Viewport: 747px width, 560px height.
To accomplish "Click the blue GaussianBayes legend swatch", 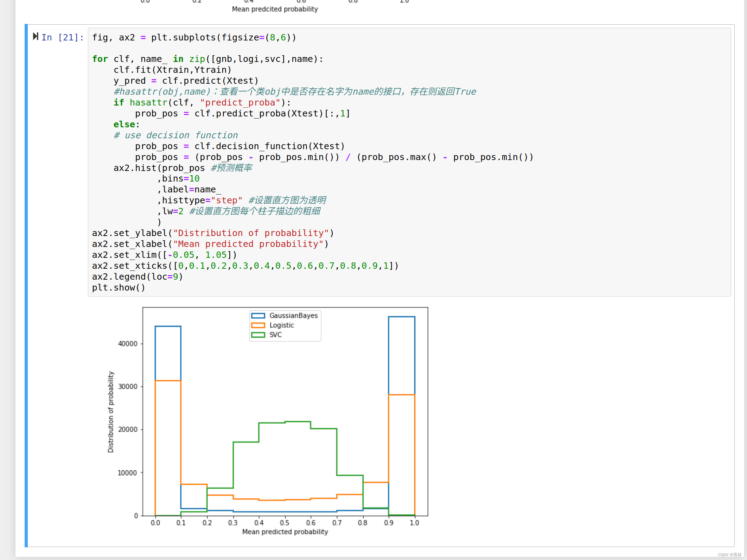I will 258,316.
